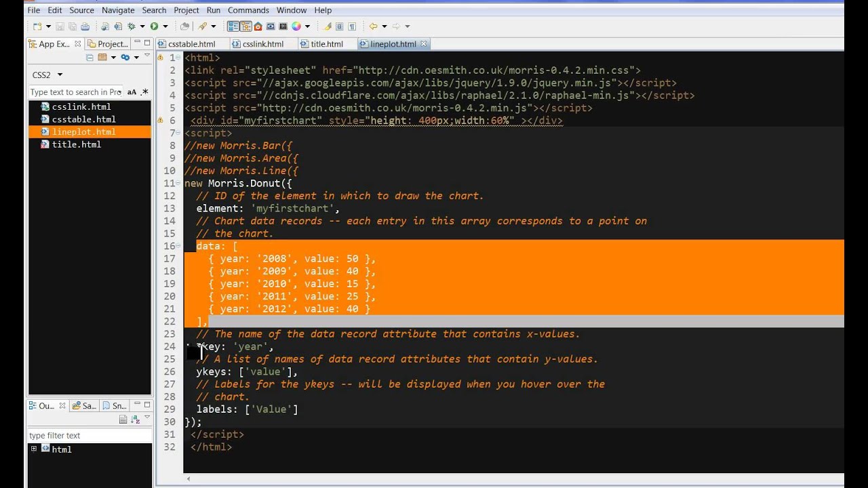Screen dimensions: 868x488
Task: Click the Save toolbar icon
Action: click(x=60, y=26)
